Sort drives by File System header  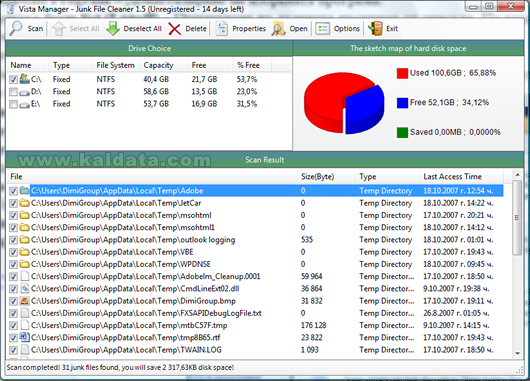116,65
